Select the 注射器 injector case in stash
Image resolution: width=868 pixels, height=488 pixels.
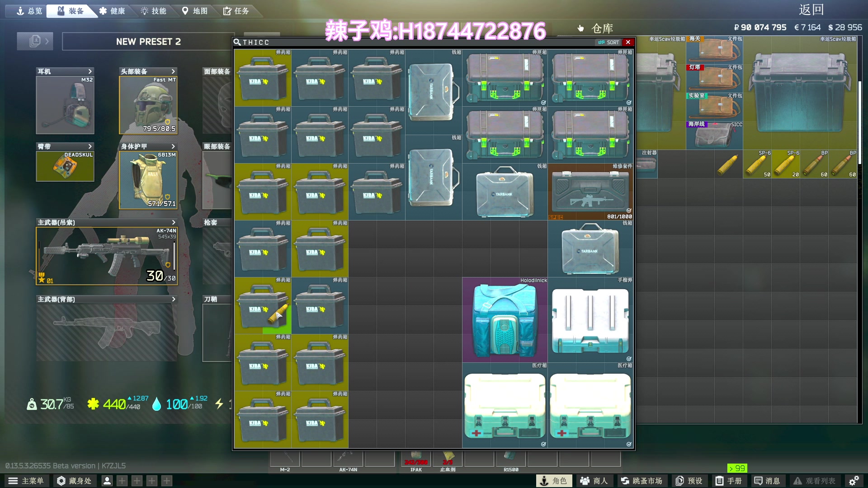[x=646, y=164]
